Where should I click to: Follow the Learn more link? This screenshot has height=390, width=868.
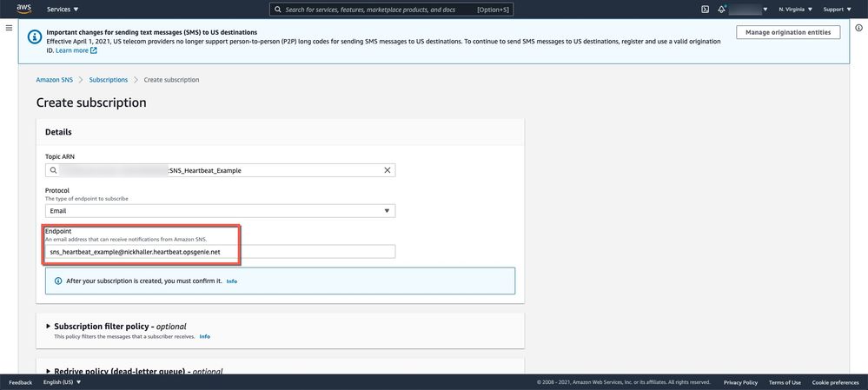coord(76,50)
